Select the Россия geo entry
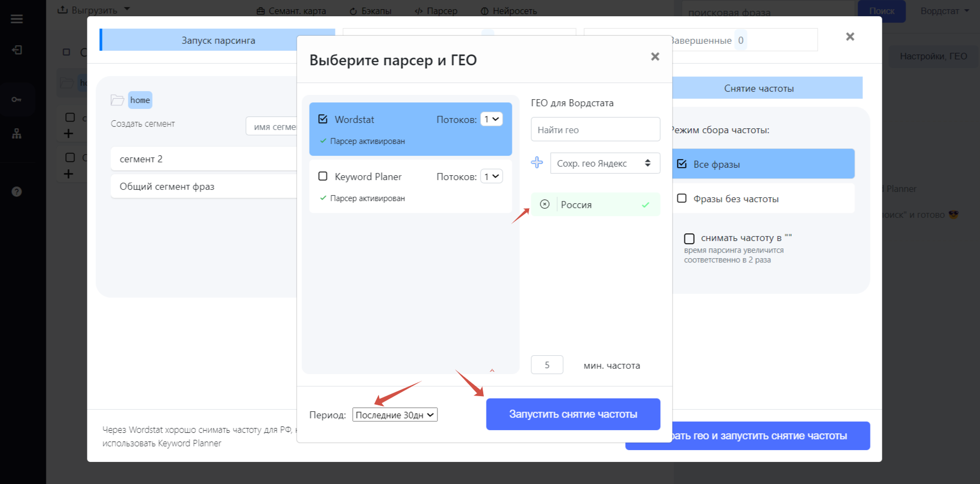The width and height of the screenshot is (980, 484). point(595,204)
